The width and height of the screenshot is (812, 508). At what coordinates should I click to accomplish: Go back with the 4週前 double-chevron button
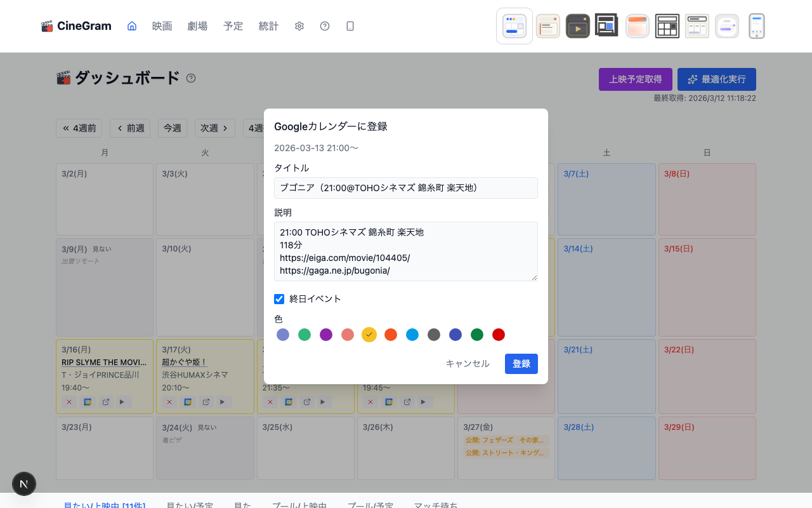(x=79, y=128)
